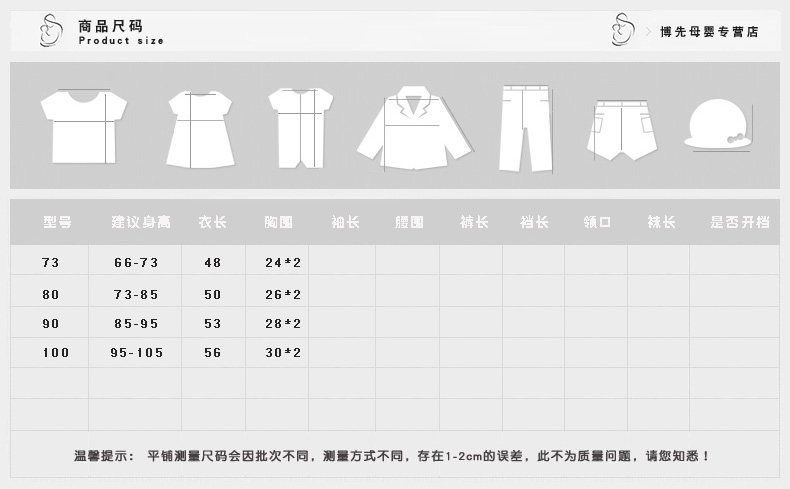Click height range 66-73
The height and width of the screenshot is (489, 790).
[136, 262]
